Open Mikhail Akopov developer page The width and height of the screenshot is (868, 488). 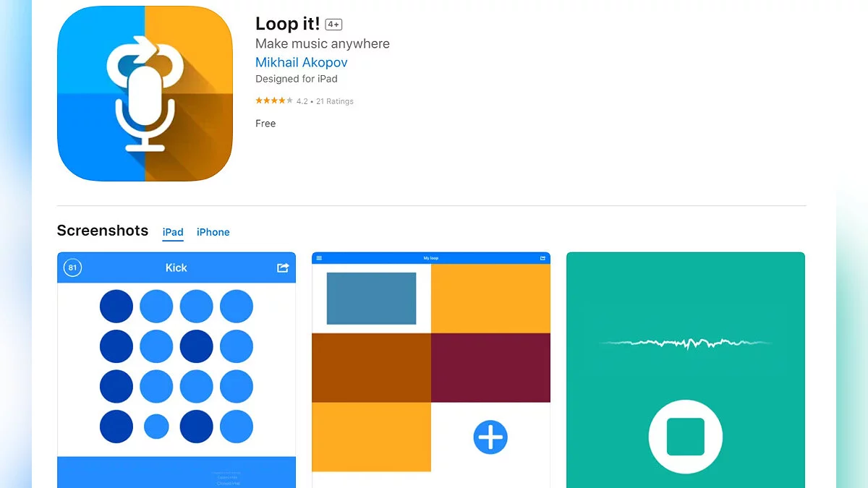(302, 62)
